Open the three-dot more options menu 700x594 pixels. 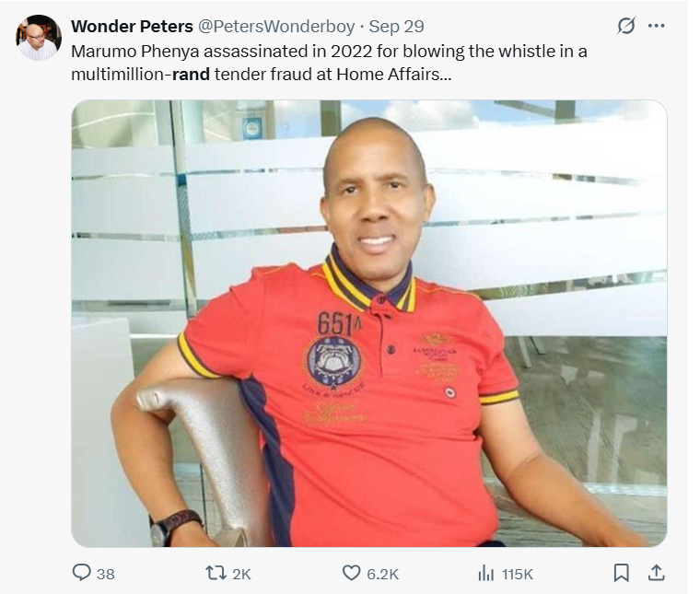[656, 26]
